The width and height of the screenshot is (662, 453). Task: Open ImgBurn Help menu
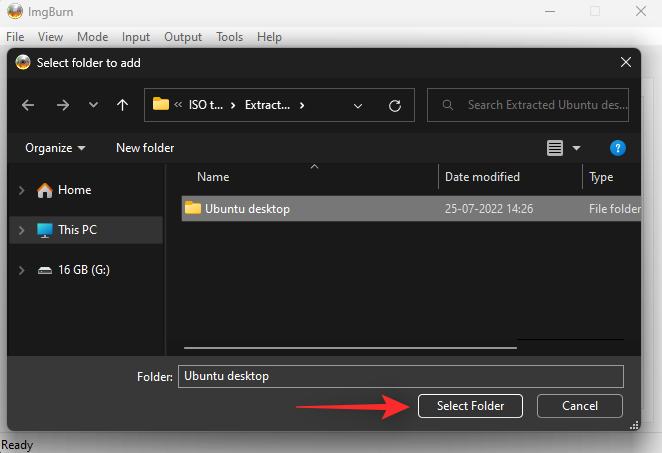(269, 37)
